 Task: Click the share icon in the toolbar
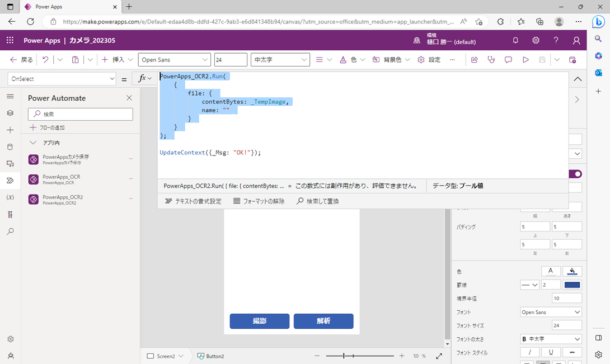tap(474, 59)
